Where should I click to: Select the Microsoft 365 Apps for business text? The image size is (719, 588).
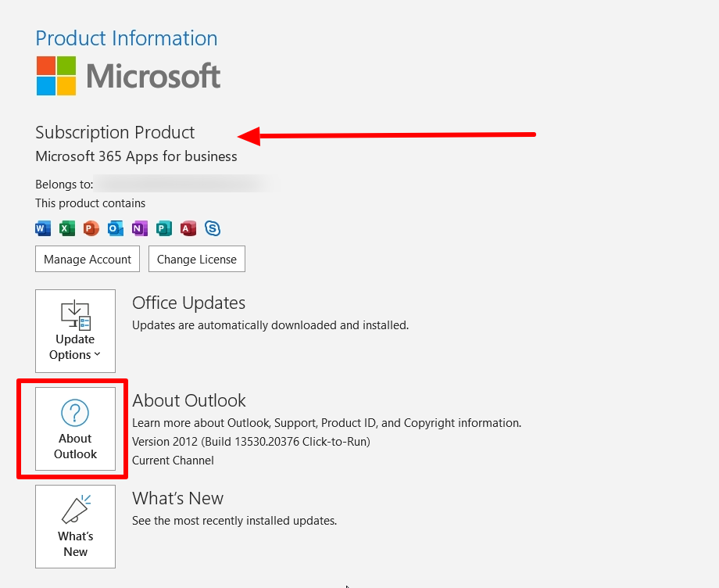[136, 156]
